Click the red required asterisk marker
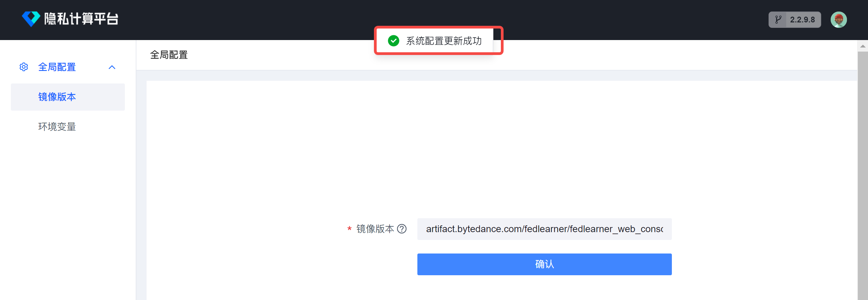868x300 pixels. (349, 229)
